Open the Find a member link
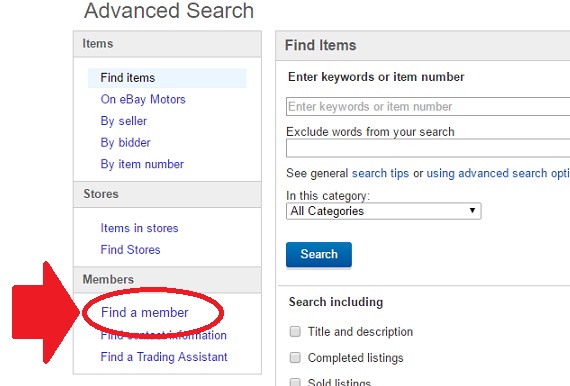This screenshot has width=570, height=386. [x=145, y=313]
